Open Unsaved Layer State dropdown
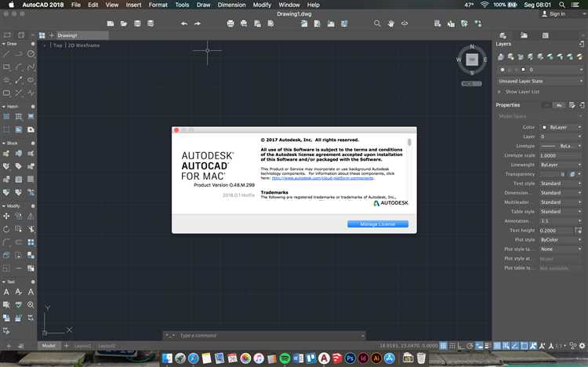 (x=540, y=81)
